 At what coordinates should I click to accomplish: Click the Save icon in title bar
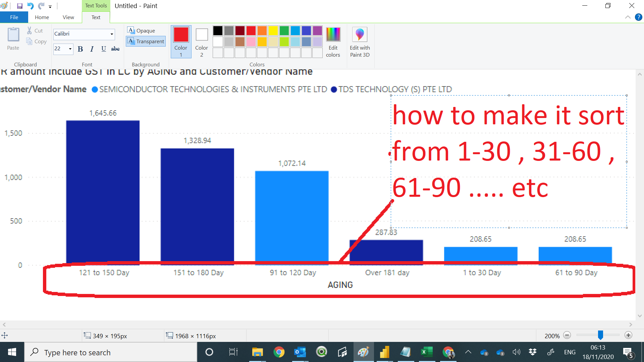(20, 6)
